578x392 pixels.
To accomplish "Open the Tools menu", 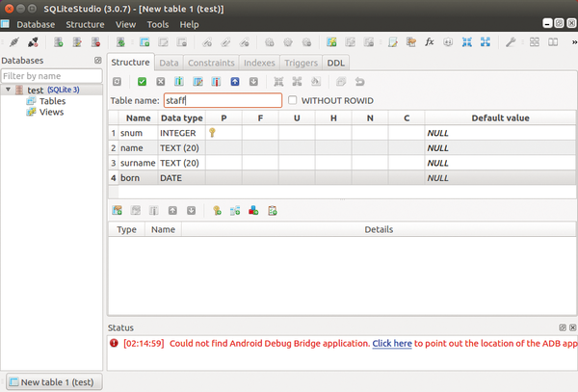I will (x=157, y=24).
